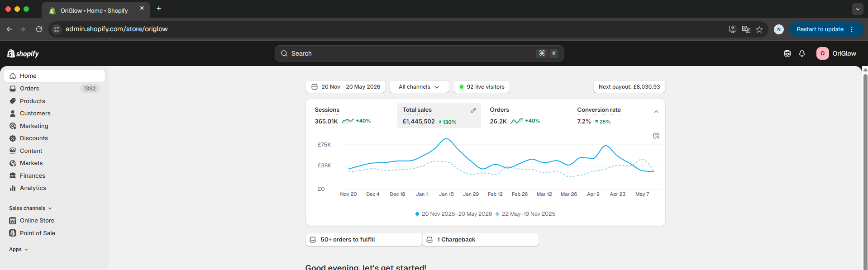Click the install app icon in address bar

pyautogui.click(x=733, y=29)
